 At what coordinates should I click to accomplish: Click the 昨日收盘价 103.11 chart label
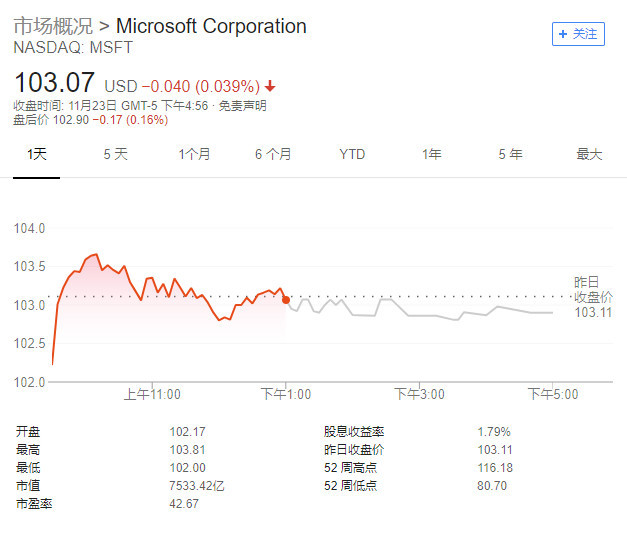593,297
